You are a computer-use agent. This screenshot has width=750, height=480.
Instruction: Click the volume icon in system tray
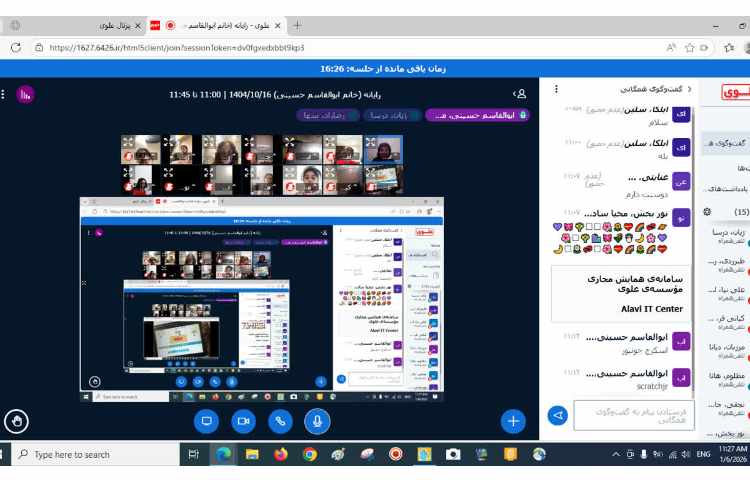(x=685, y=454)
